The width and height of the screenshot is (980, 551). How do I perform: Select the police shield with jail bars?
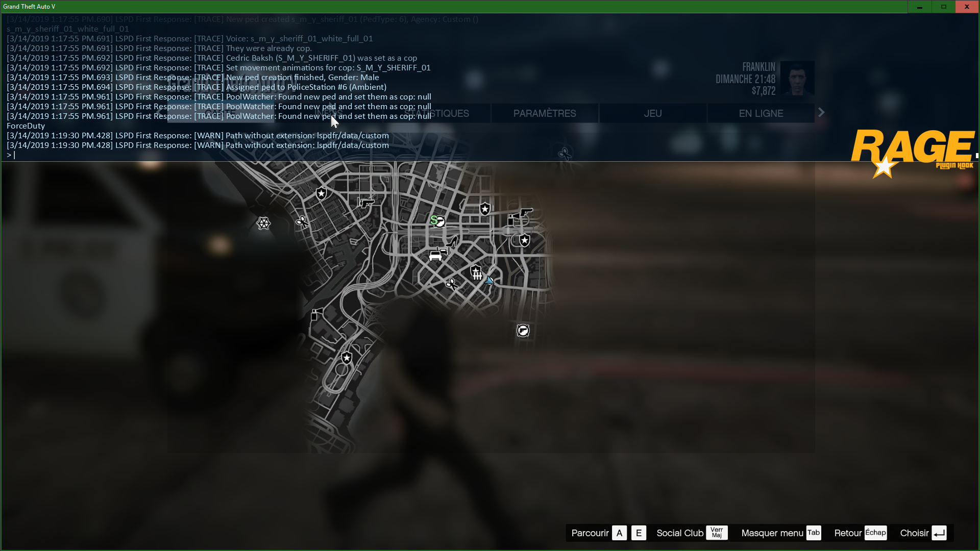click(476, 272)
